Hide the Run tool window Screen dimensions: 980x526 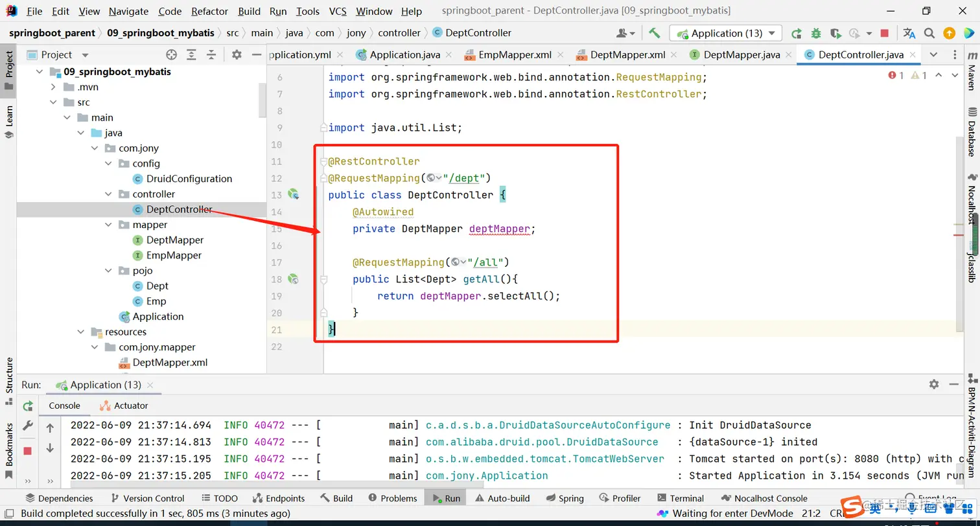click(954, 384)
